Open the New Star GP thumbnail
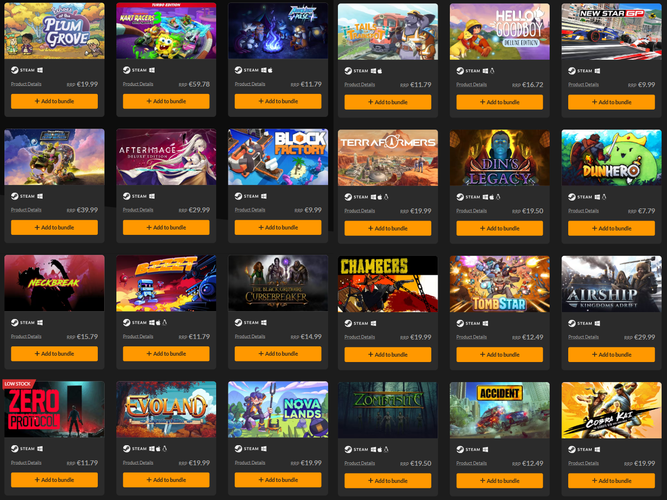This screenshot has width=667, height=500. 611,32
